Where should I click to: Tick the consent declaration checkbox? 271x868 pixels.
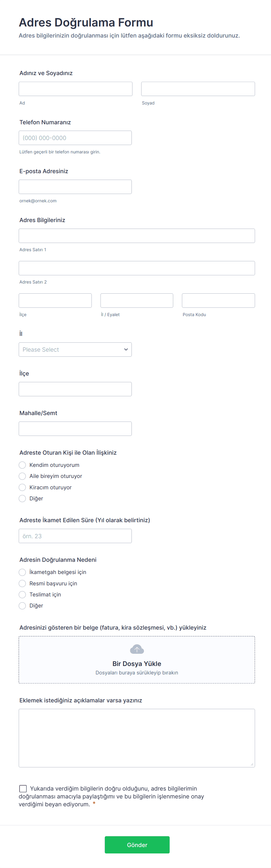click(x=23, y=789)
